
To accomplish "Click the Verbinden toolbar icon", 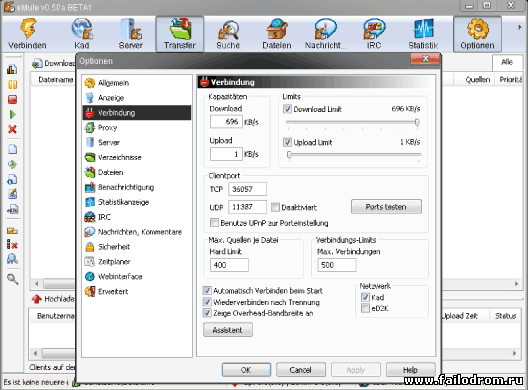I will [x=27, y=34].
